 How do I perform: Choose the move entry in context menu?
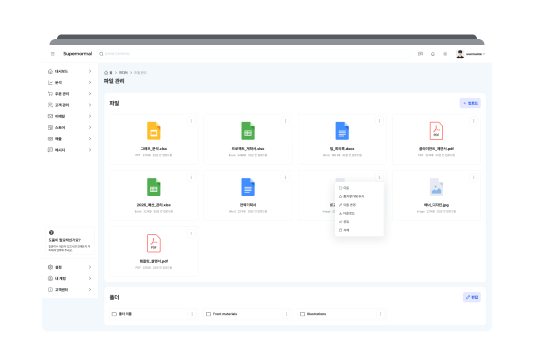[359, 188]
